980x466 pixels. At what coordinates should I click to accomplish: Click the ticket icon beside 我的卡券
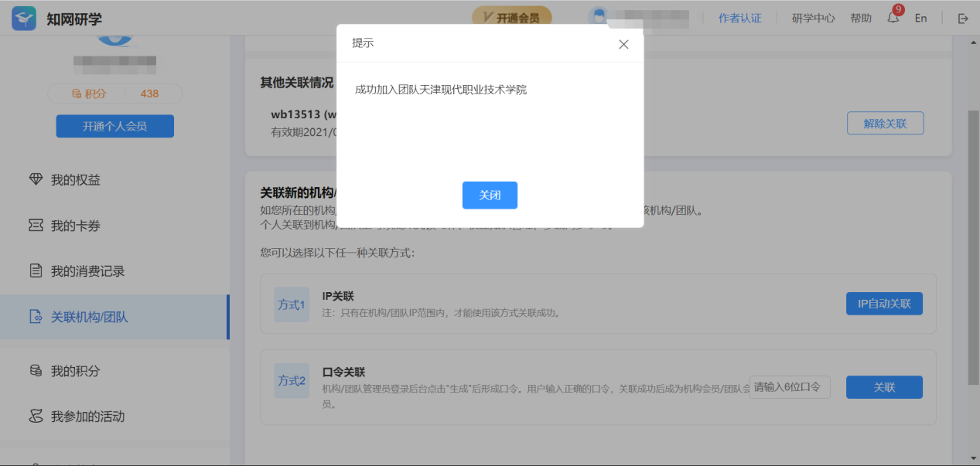(36, 226)
